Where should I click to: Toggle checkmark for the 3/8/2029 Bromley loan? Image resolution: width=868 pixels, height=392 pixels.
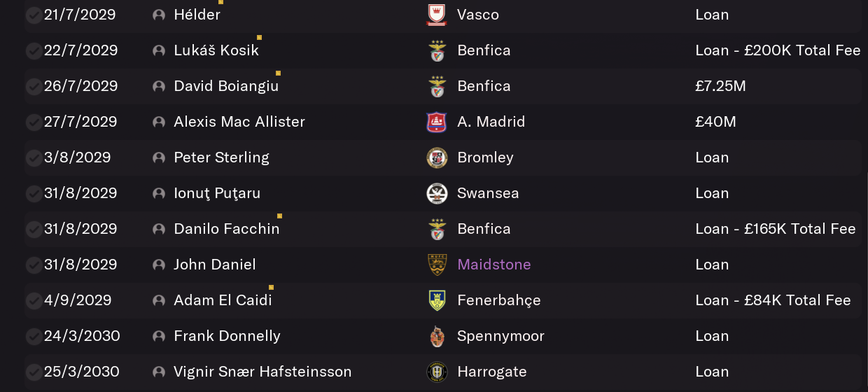tap(34, 158)
